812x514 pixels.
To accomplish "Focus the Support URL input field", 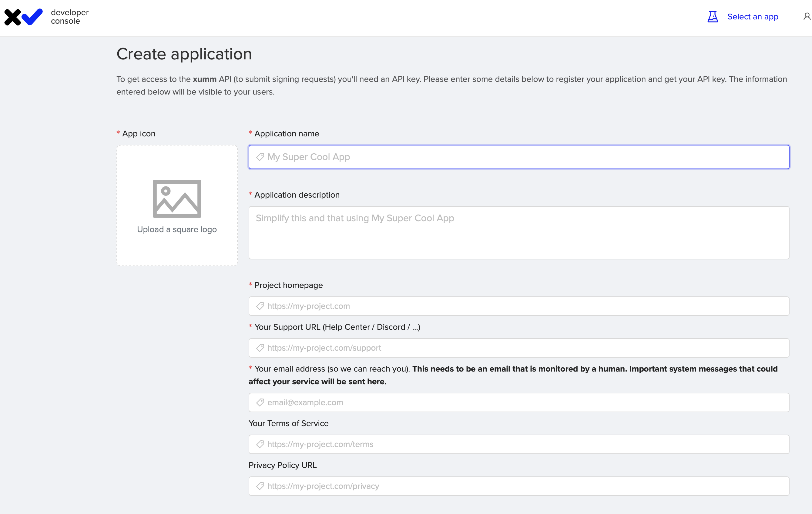I will pos(518,348).
